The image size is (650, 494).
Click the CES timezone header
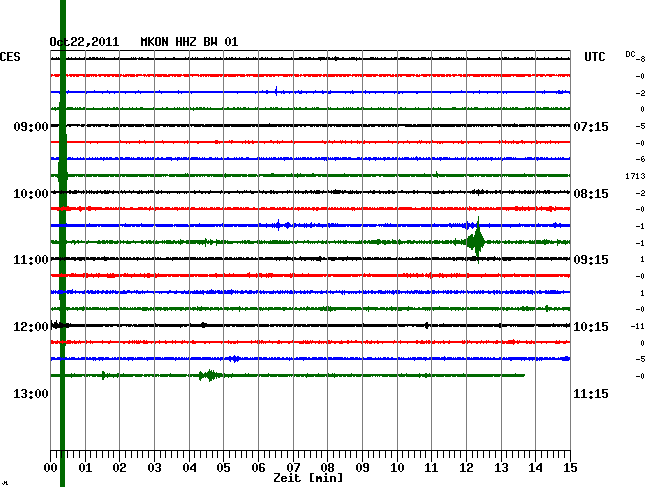pos(10,57)
